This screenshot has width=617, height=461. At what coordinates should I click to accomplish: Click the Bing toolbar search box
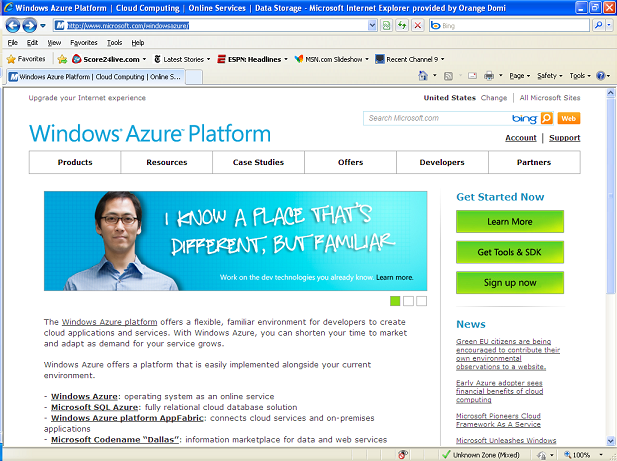tap(510, 26)
